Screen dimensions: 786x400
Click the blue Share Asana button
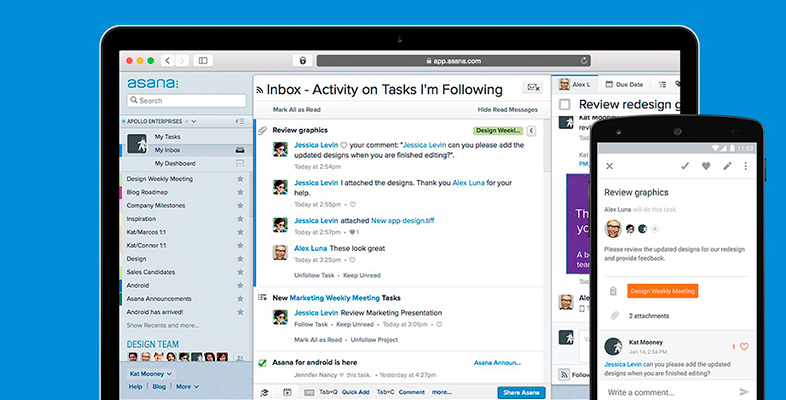[x=521, y=392]
